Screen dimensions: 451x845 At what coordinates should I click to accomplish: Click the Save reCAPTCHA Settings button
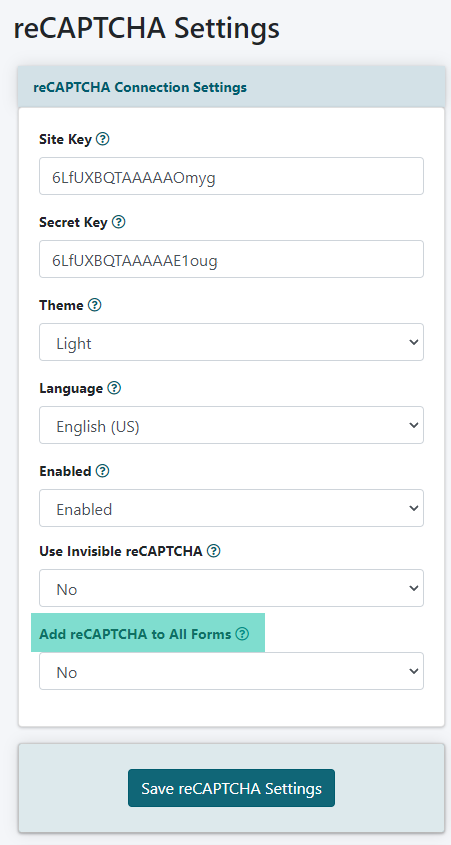[231, 788]
